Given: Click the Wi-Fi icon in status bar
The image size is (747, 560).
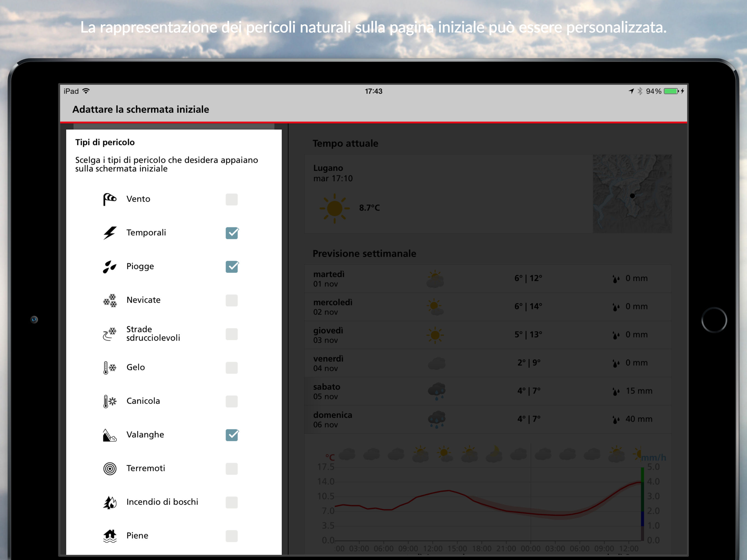Looking at the screenshot, I should coord(86,91).
